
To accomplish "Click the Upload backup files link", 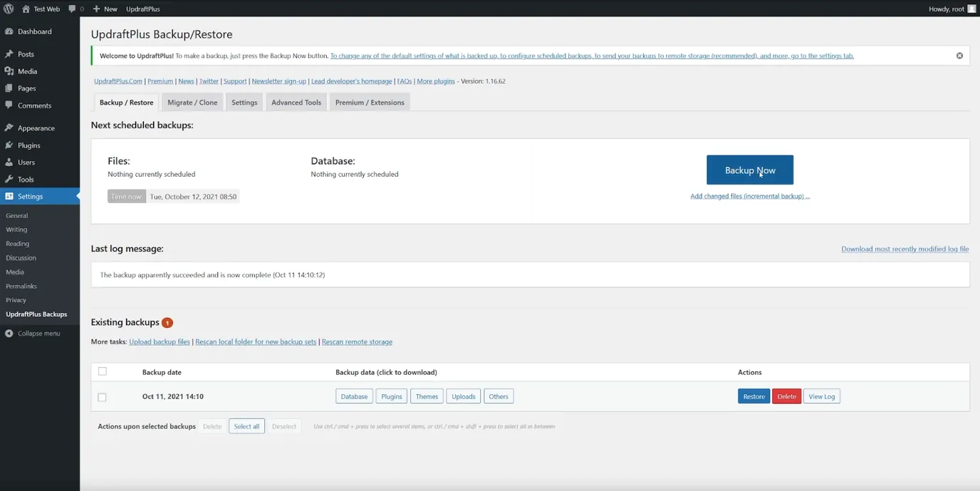I will (x=160, y=341).
